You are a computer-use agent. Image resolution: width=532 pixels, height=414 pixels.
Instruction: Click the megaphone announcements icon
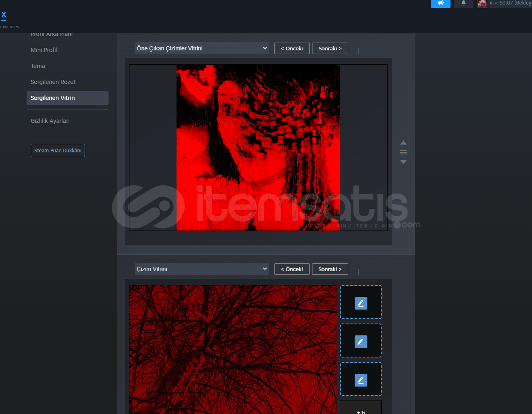pos(441,3)
